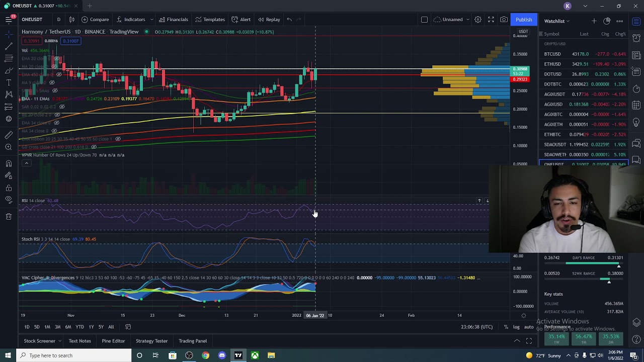Select the brush drawing tool
The width and height of the screenshot is (644, 362).
point(9,70)
